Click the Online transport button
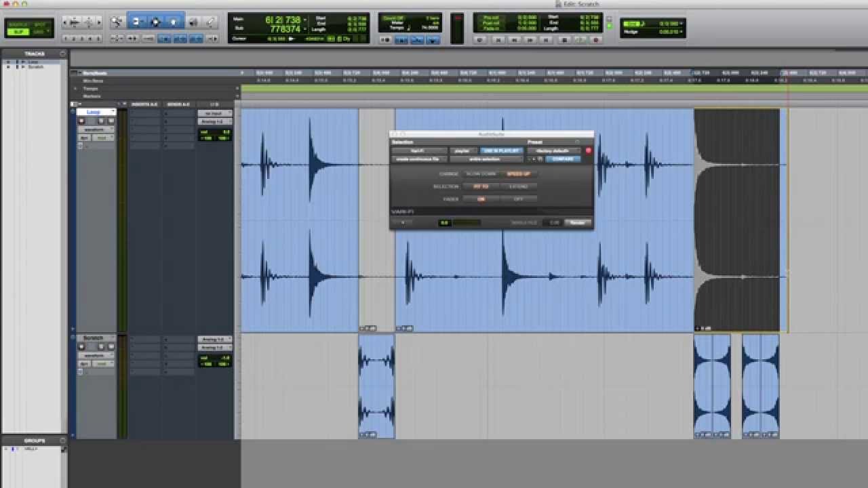 click(480, 40)
